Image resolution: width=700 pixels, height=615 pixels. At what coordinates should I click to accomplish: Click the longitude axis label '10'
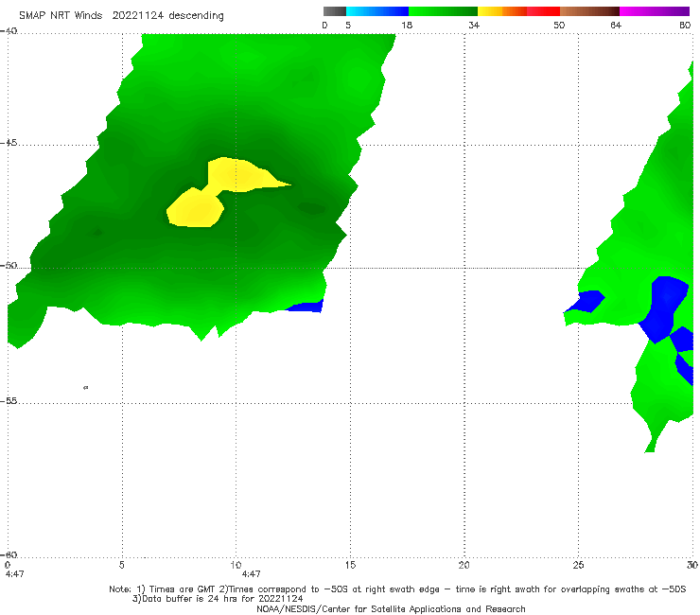(x=236, y=565)
